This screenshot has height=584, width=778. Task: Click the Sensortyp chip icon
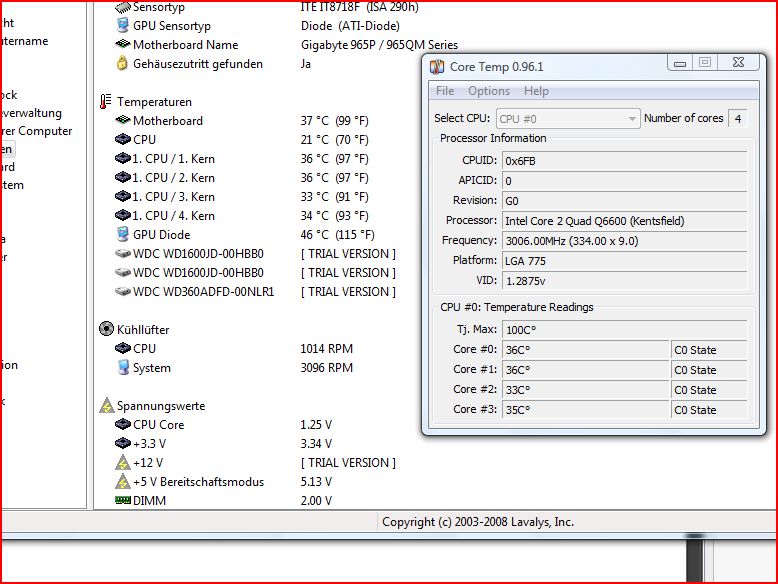coord(123,7)
